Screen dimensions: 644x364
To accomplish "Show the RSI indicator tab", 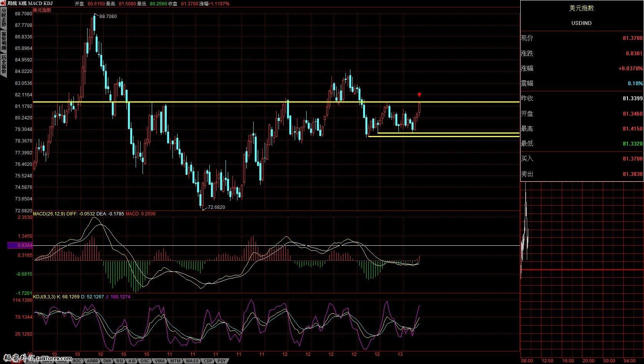I will 120,361.
